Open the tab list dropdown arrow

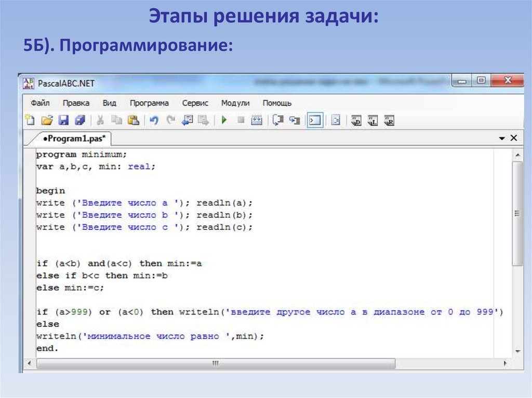502,139
